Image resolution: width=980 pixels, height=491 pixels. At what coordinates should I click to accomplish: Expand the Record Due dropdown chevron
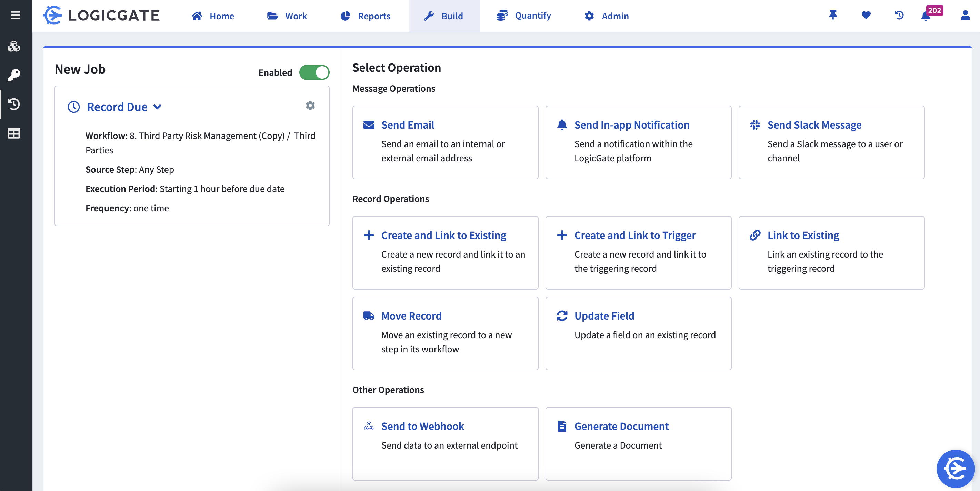pyautogui.click(x=157, y=107)
